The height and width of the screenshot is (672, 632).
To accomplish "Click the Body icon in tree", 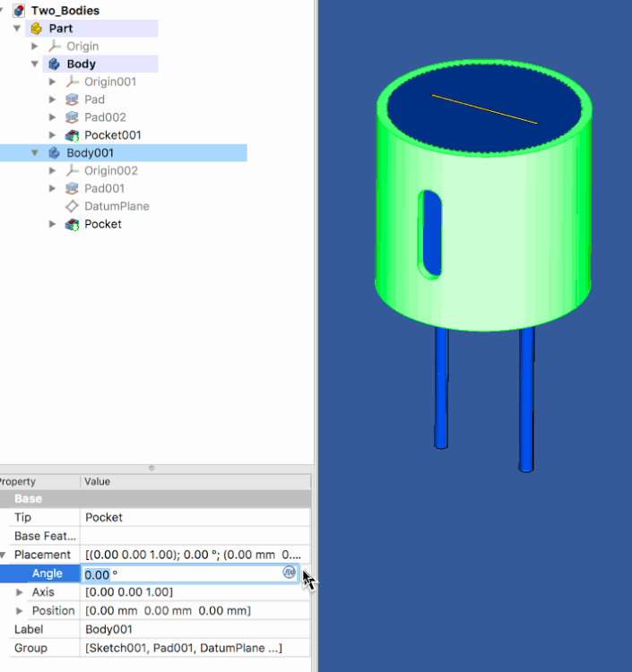I will point(54,64).
